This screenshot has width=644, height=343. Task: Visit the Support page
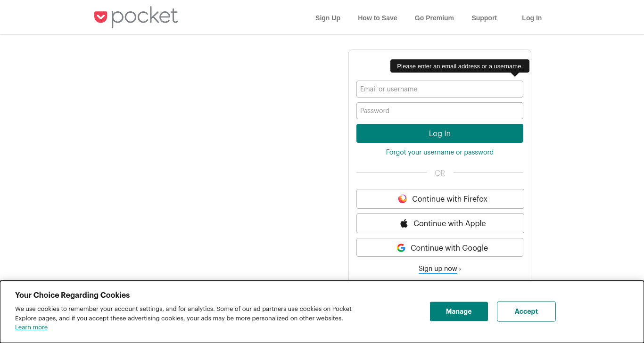tap(484, 18)
